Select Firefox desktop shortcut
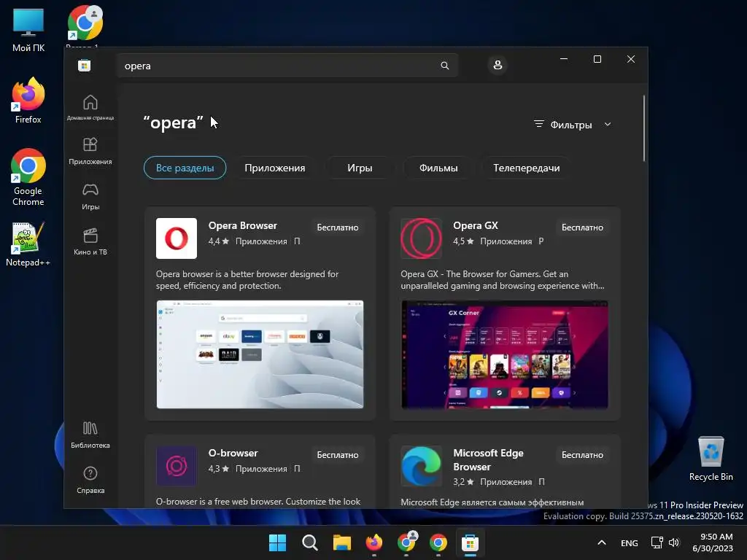Screen dimensions: 747x560 point(28,101)
